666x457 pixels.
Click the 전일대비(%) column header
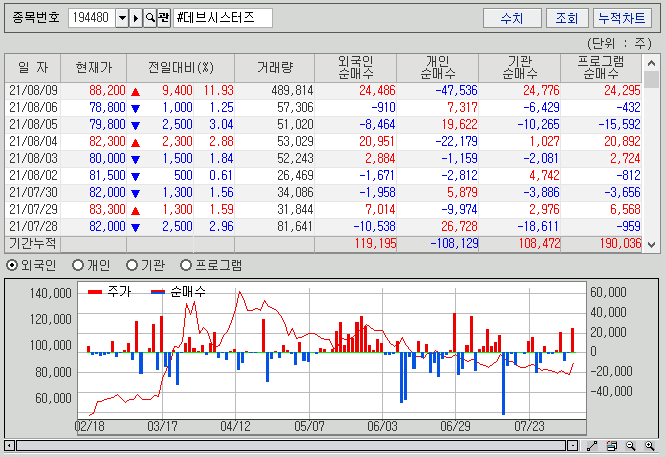point(181,68)
